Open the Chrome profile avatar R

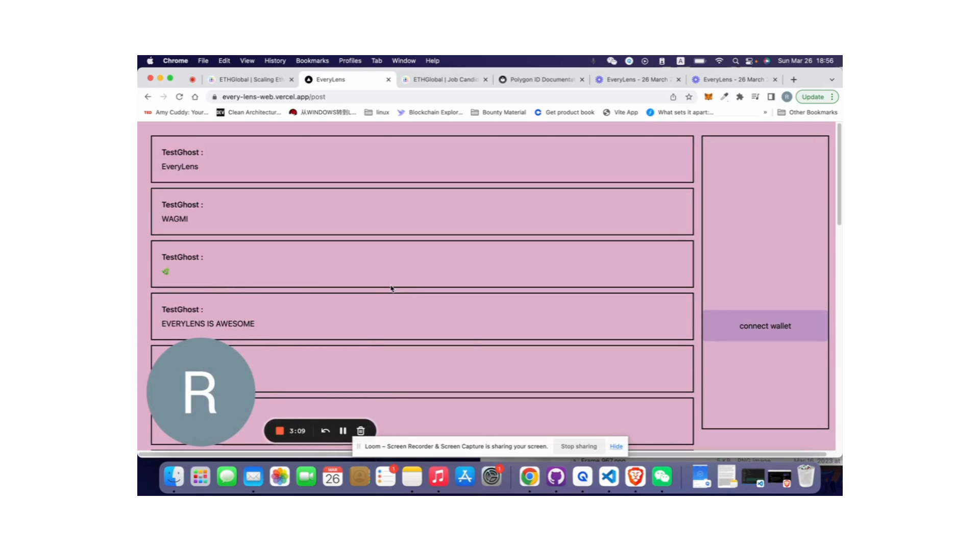[787, 96]
